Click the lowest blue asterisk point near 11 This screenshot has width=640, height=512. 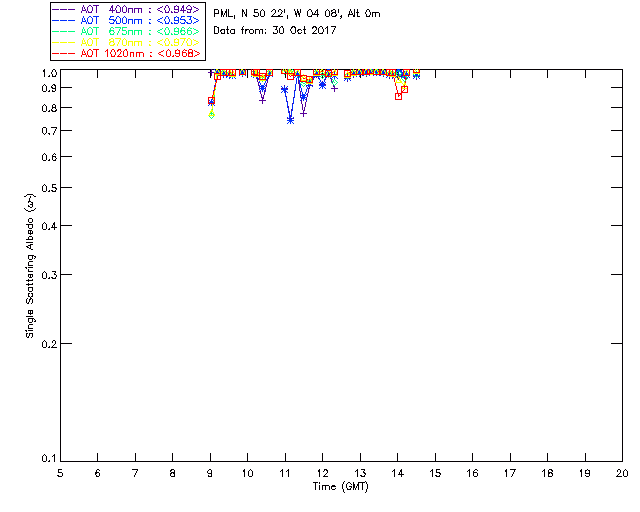tap(290, 120)
